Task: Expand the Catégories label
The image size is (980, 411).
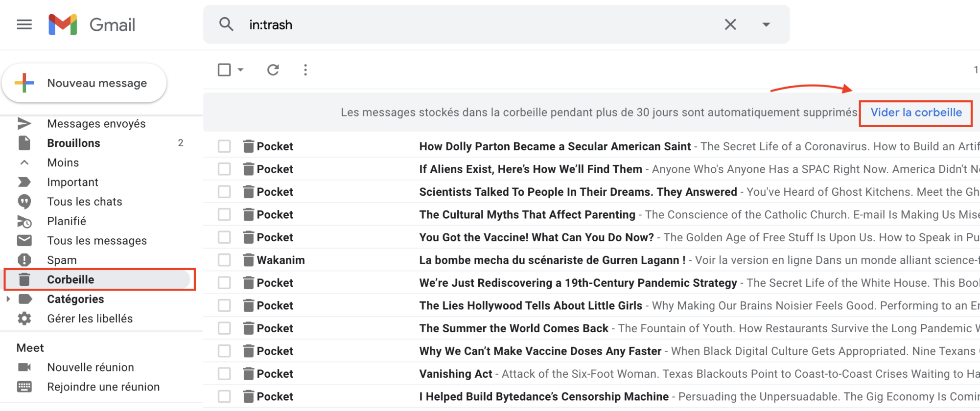Action: 8,299
